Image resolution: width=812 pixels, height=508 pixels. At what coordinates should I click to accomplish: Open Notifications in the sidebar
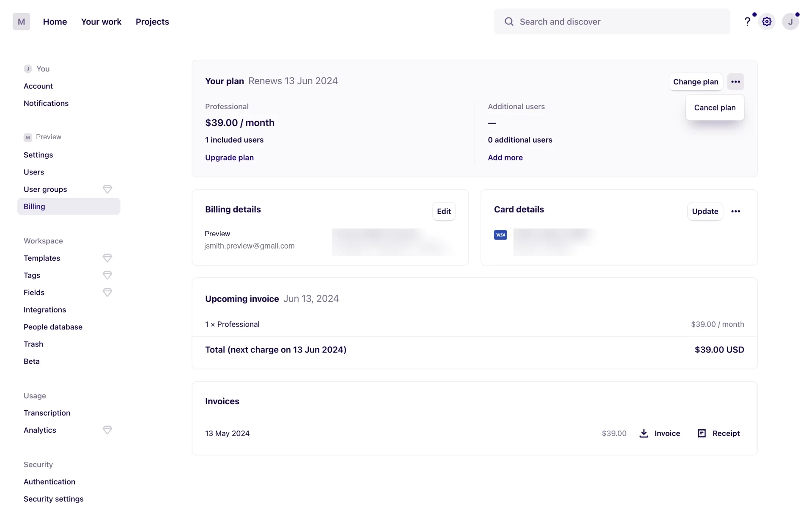(x=46, y=103)
